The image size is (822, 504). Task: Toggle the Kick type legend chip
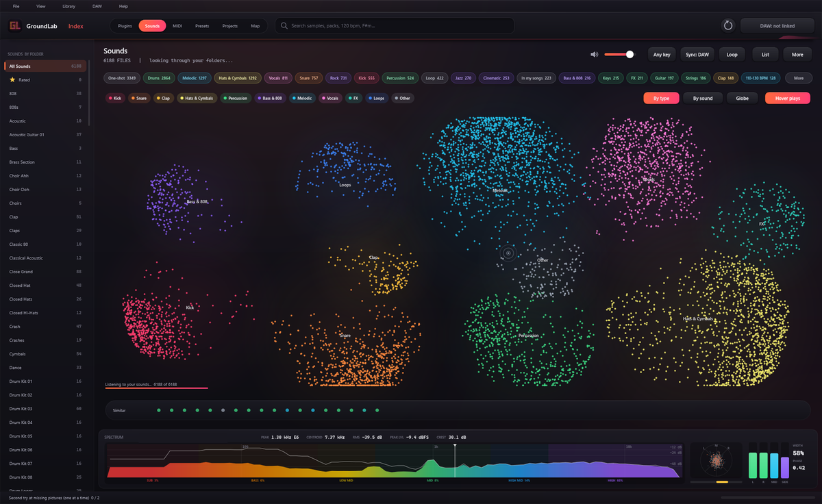click(115, 98)
